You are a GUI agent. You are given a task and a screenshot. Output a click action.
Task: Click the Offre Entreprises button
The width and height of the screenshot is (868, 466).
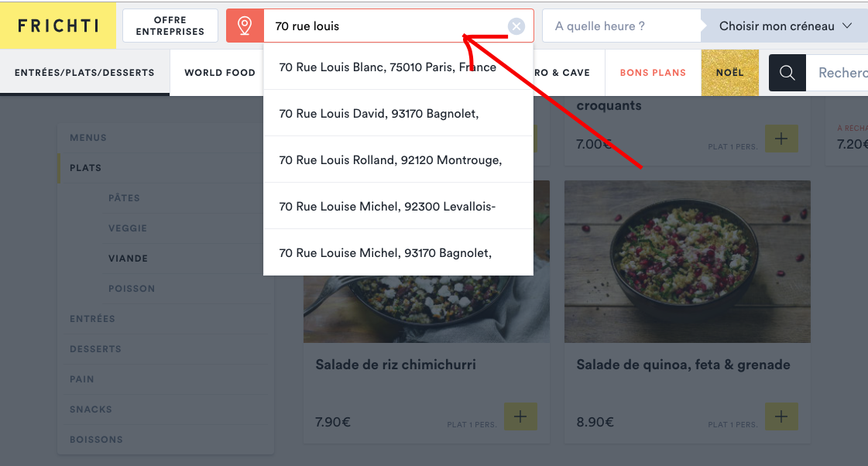pos(170,26)
